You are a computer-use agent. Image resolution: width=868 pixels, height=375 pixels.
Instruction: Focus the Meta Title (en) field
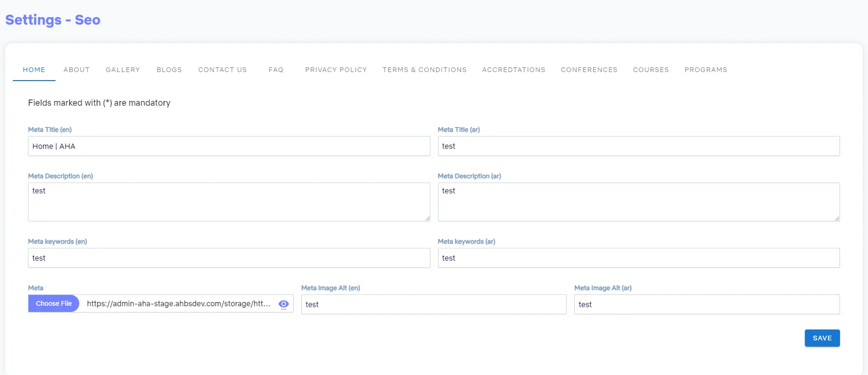click(229, 146)
